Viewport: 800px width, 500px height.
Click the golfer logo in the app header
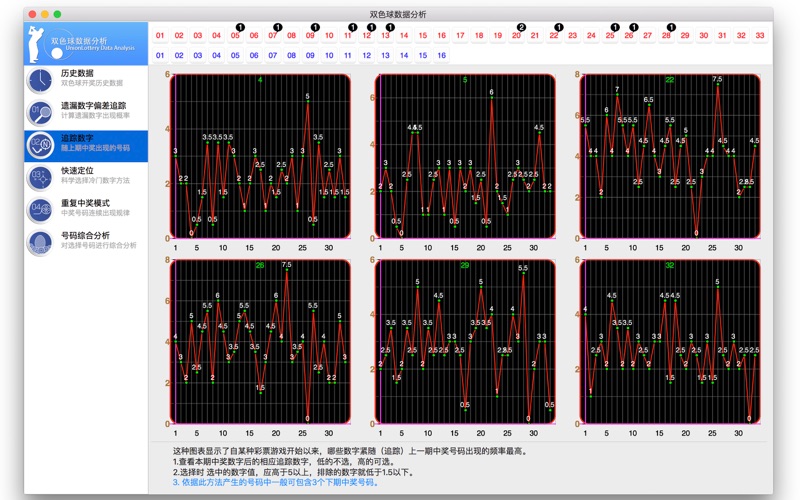pos(36,44)
